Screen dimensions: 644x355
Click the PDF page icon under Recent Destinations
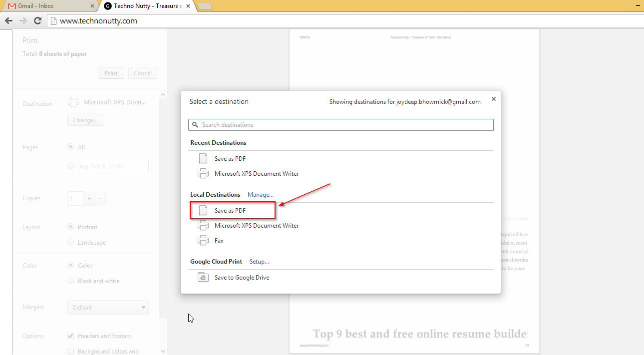click(x=203, y=159)
